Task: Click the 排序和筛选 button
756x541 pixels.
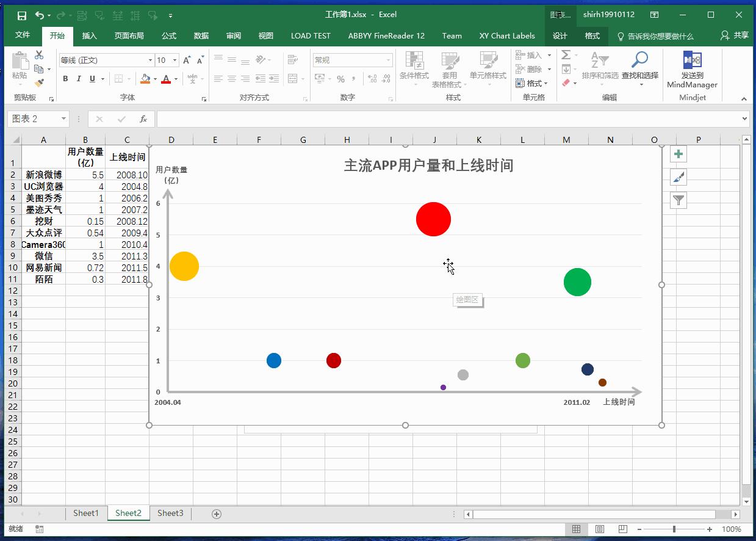Action: point(600,68)
